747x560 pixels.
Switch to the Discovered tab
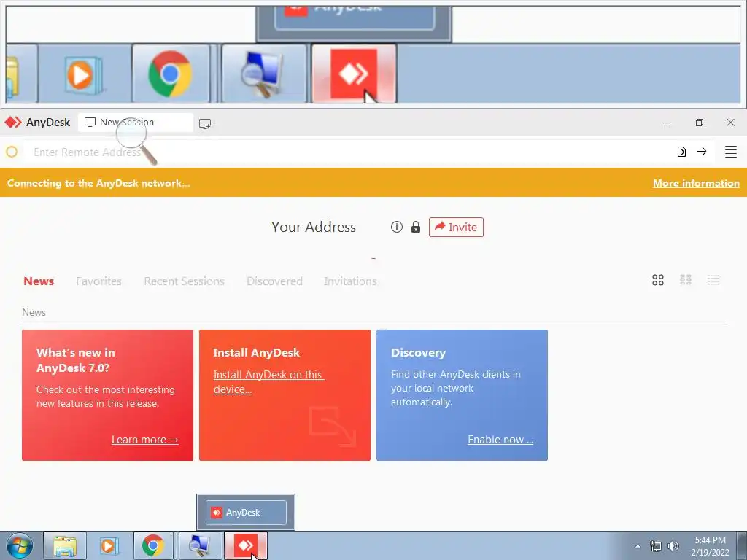(x=274, y=281)
